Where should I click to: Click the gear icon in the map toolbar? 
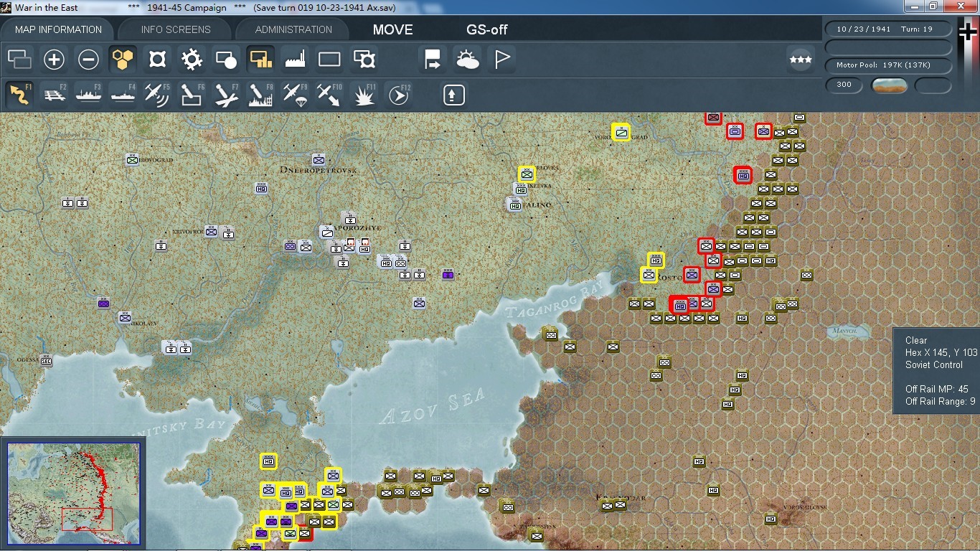pyautogui.click(x=192, y=59)
